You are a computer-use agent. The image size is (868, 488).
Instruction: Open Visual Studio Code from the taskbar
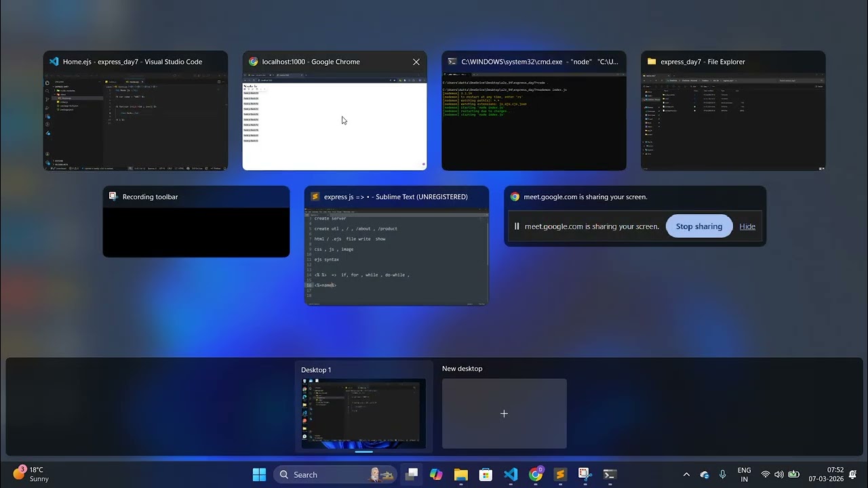(511, 474)
